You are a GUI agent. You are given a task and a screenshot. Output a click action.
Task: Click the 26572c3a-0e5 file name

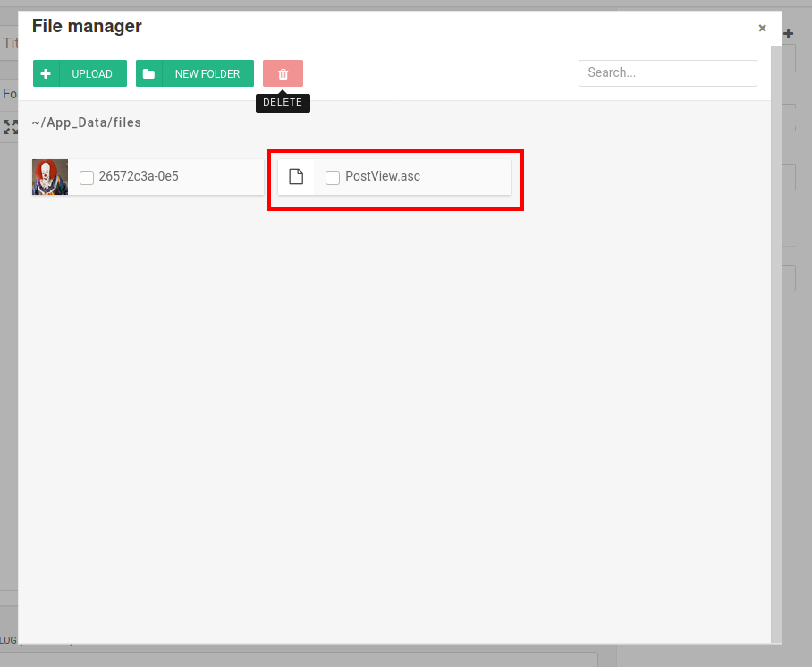tap(139, 176)
